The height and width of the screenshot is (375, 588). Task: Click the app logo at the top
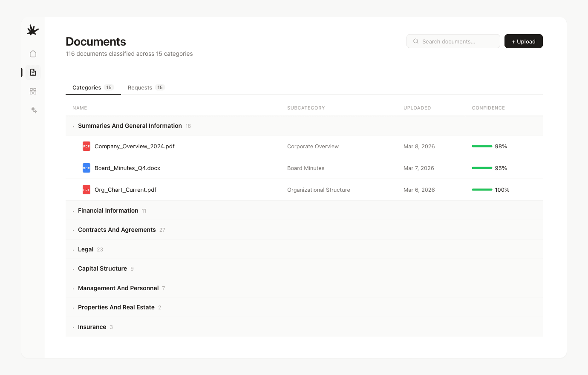[x=33, y=30]
